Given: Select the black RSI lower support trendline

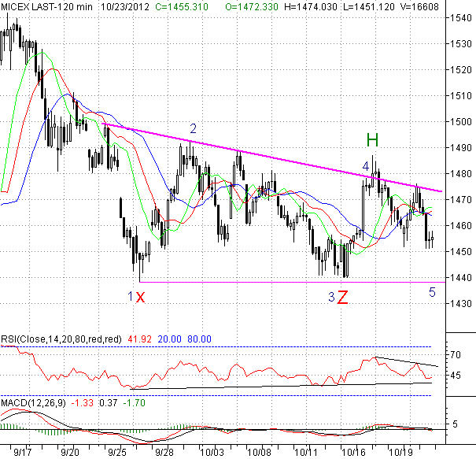Looking at the screenshot, I should [281, 386].
